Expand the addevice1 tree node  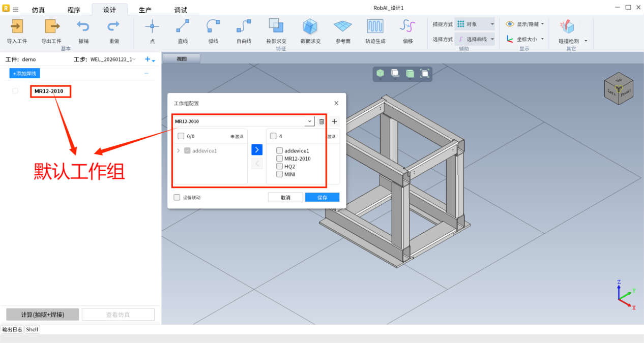tap(179, 151)
